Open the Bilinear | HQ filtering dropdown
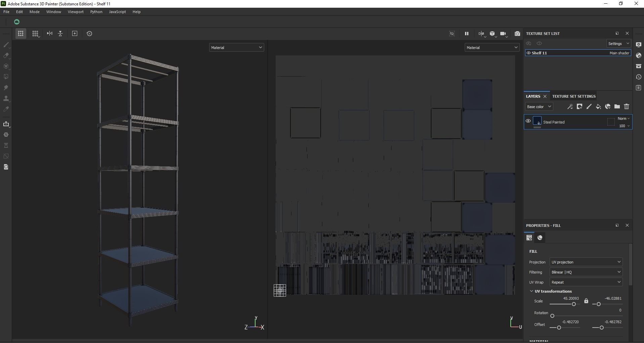 click(586, 272)
